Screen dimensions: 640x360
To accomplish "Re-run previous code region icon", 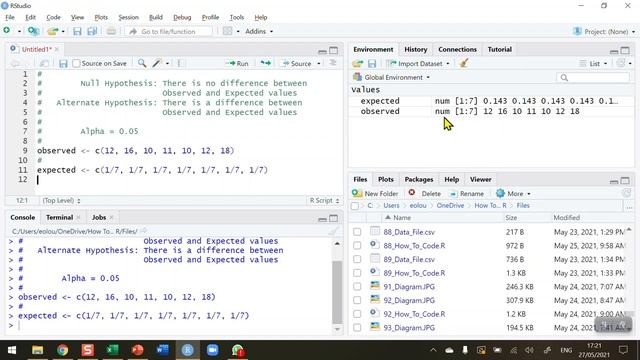I will pos(266,63).
